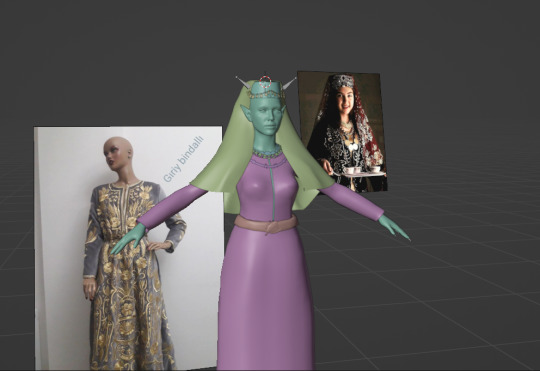
Task: Select the left cone object beside headpiece
Action: tap(244, 82)
